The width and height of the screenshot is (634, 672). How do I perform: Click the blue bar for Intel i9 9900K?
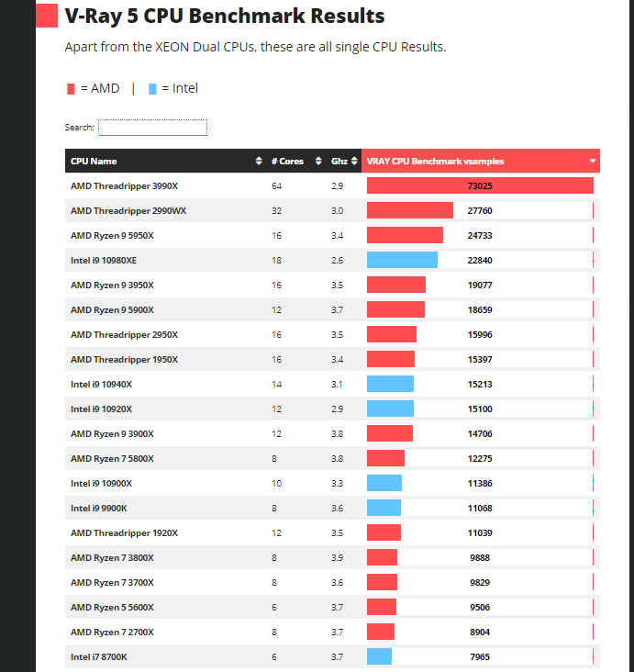click(x=384, y=509)
